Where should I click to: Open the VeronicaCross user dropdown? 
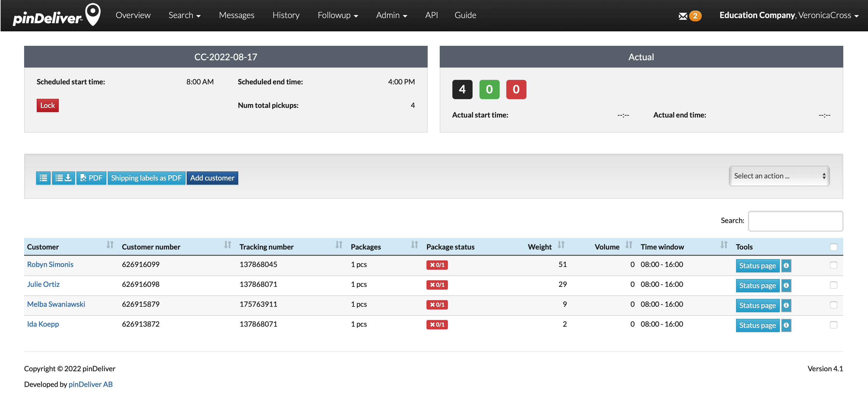(x=788, y=15)
